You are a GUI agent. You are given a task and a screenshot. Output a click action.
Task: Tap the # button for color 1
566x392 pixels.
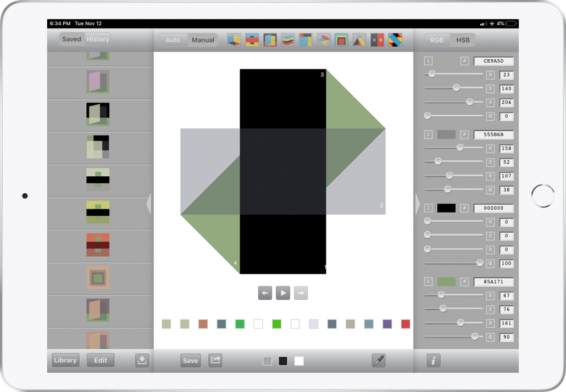pos(464,61)
